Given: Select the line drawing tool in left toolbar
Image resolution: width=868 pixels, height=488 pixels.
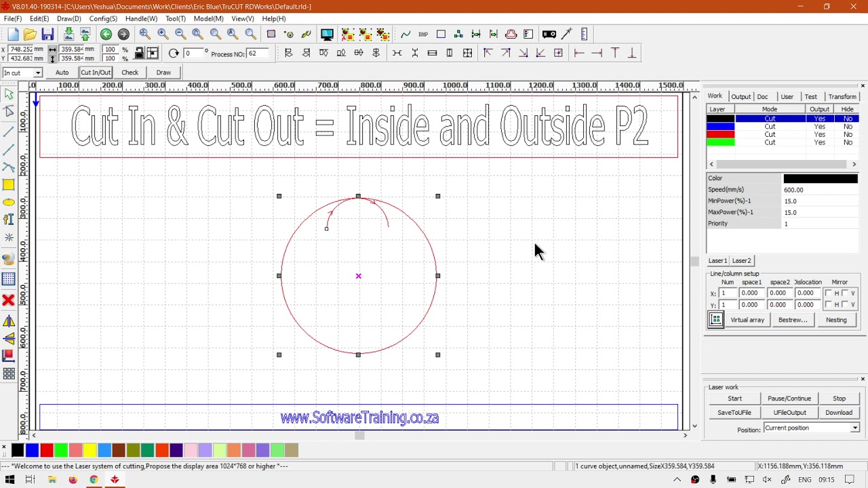Looking at the screenshot, I should [9, 131].
